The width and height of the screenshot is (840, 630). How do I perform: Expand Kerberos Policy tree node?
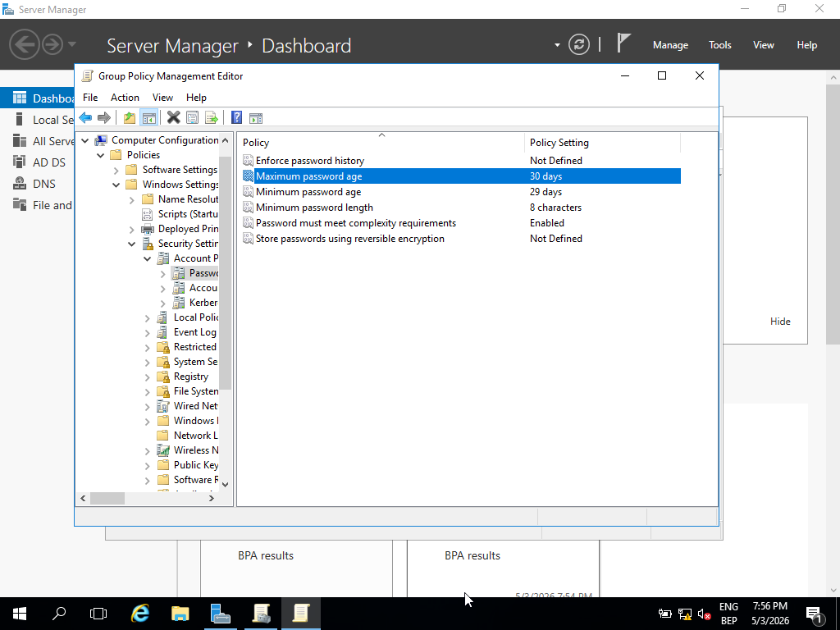[x=163, y=304]
